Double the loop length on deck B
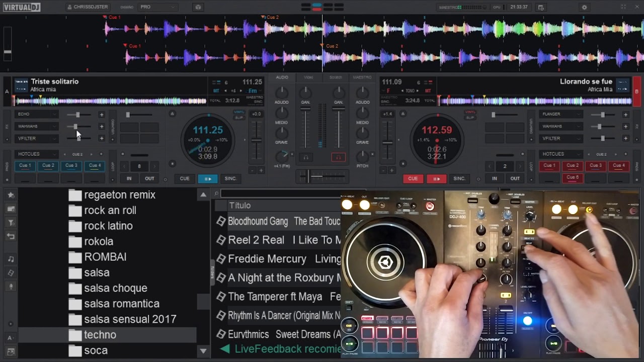644x362 pixels. click(x=520, y=166)
